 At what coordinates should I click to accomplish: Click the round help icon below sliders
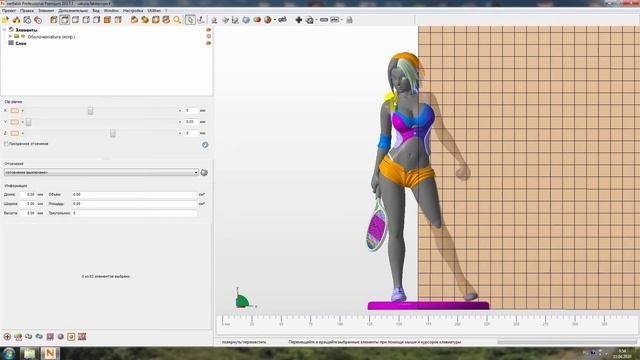point(205,144)
